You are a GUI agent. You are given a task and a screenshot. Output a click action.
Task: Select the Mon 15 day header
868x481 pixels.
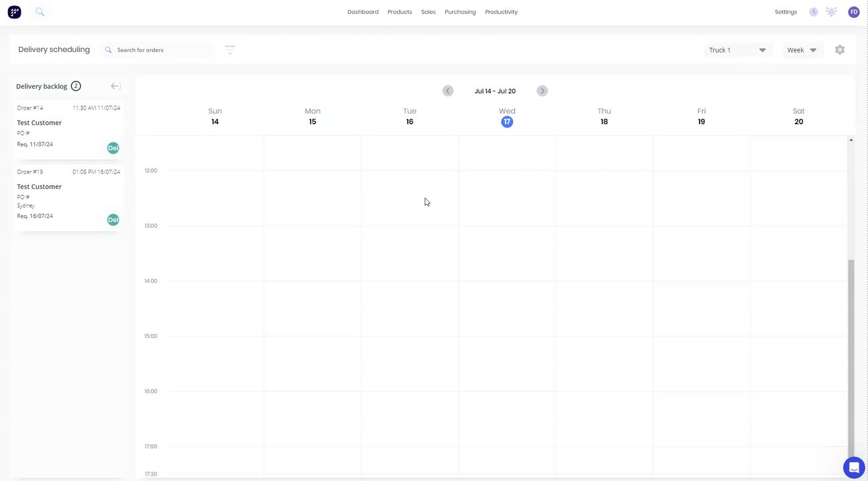(x=312, y=116)
